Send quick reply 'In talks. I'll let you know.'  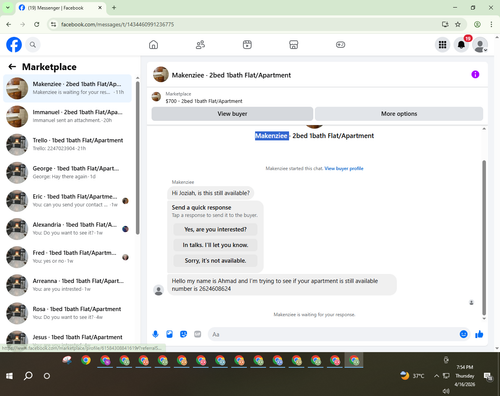[215, 245]
